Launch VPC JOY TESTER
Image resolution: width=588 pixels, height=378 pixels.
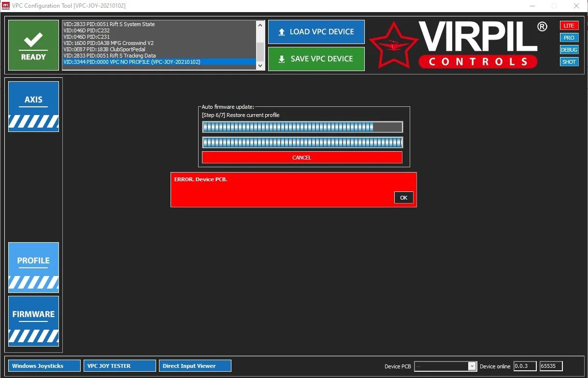tap(120, 366)
